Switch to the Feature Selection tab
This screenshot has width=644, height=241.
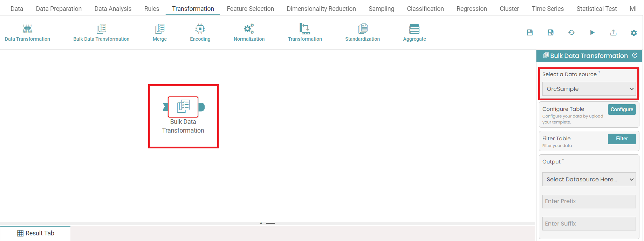pyautogui.click(x=250, y=9)
